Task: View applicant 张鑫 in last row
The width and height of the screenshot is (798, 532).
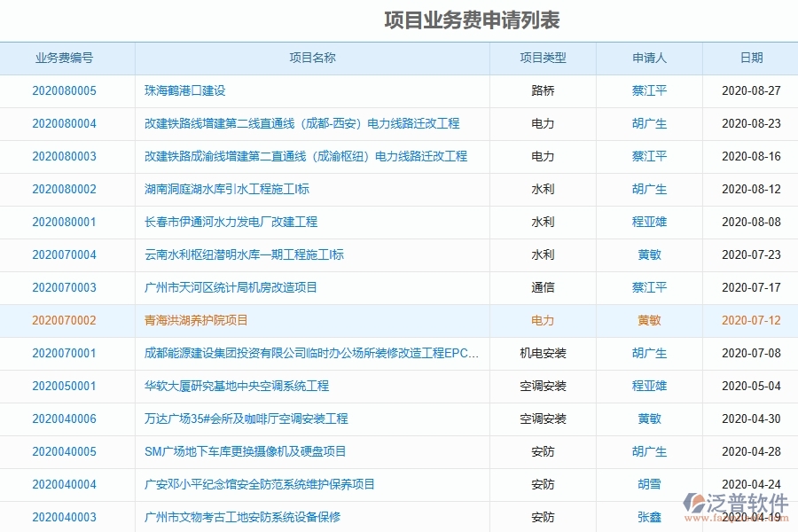Action: click(650, 517)
